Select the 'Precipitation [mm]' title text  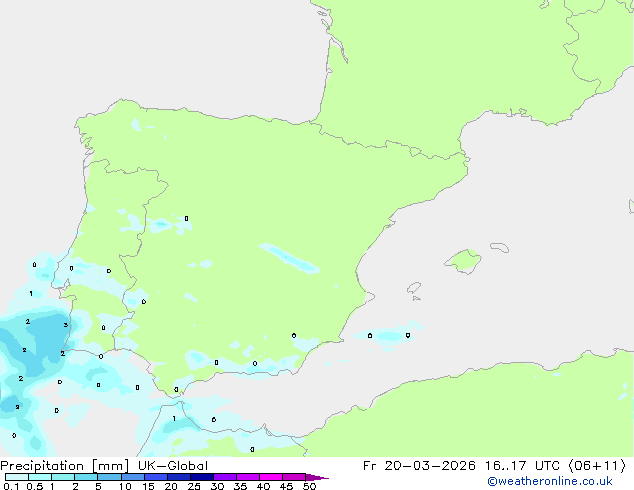pos(64,466)
